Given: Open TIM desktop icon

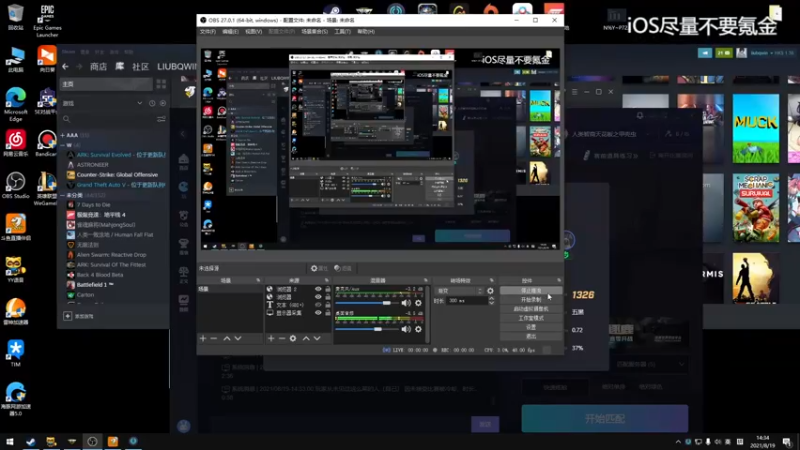Looking at the screenshot, I should pos(15,353).
